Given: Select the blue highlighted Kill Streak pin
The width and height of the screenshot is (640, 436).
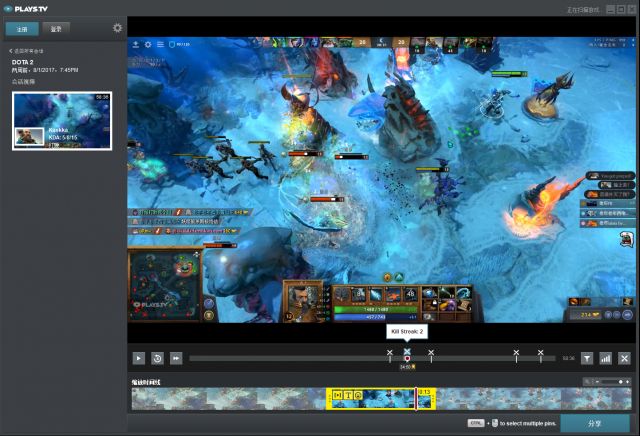Looking at the screenshot, I should click(x=407, y=351).
